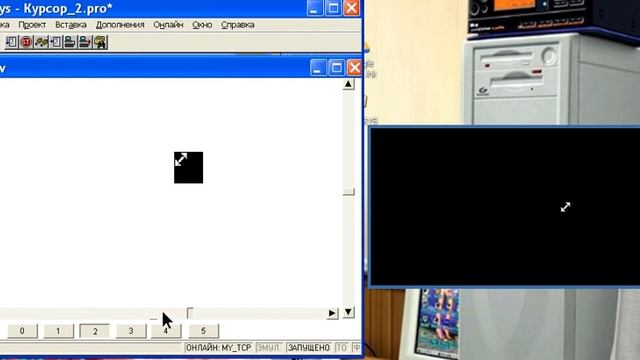Viewport: 640px width, 360px height.
Task: Click the vertical scrollbar thumb
Action: [349, 191]
